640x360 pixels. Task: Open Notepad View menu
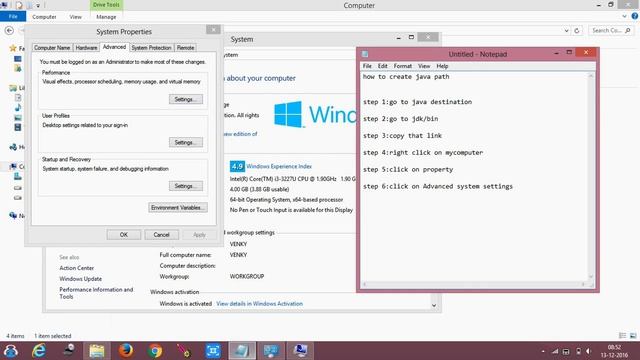point(424,66)
